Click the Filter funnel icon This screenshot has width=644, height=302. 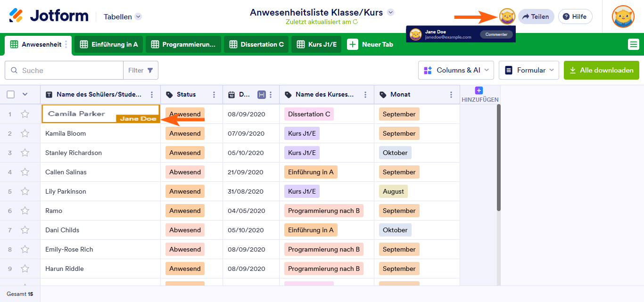150,70
